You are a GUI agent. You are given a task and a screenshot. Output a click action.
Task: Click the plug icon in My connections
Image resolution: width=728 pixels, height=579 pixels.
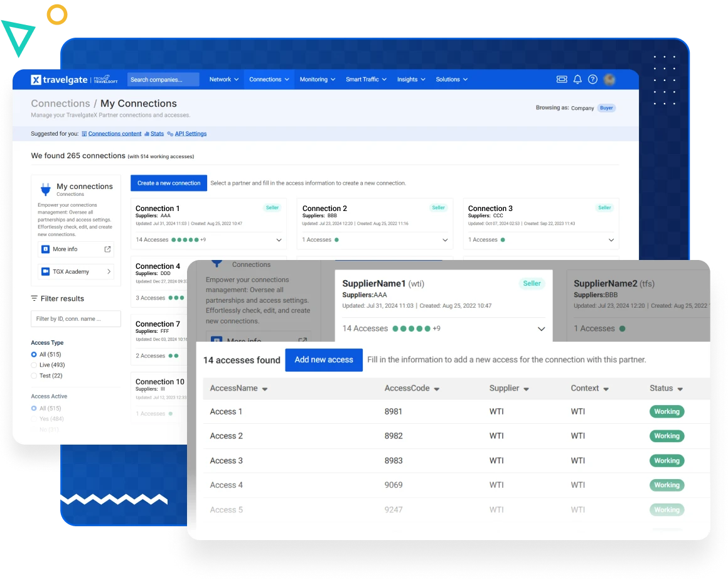45,190
